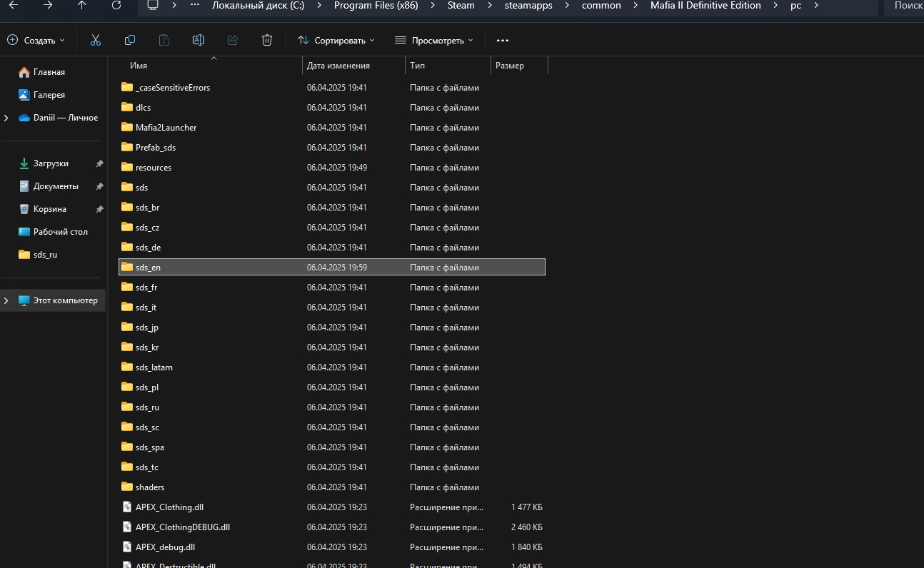Click the Delete trash can icon
Screen dimensions: 924x568
click(x=267, y=40)
